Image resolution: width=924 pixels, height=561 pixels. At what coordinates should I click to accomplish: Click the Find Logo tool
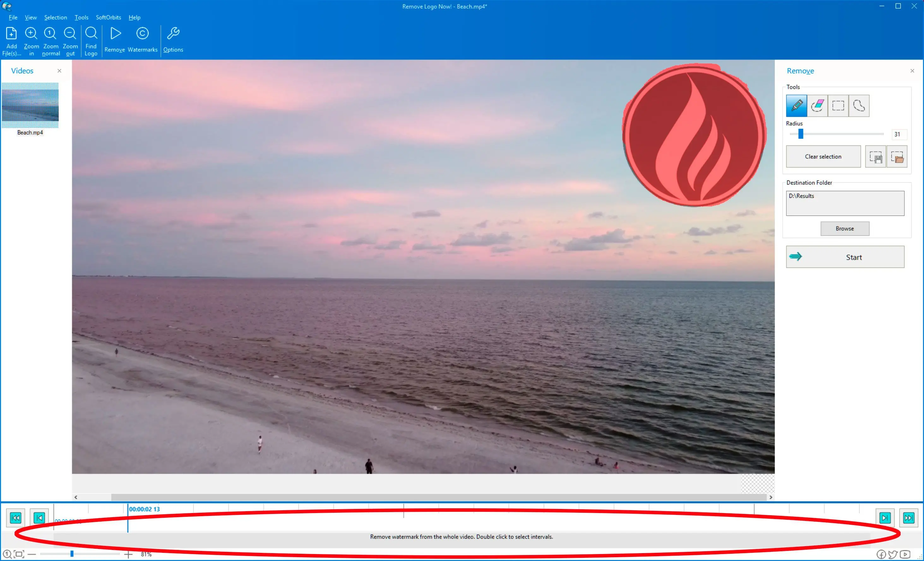click(x=91, y=40)
